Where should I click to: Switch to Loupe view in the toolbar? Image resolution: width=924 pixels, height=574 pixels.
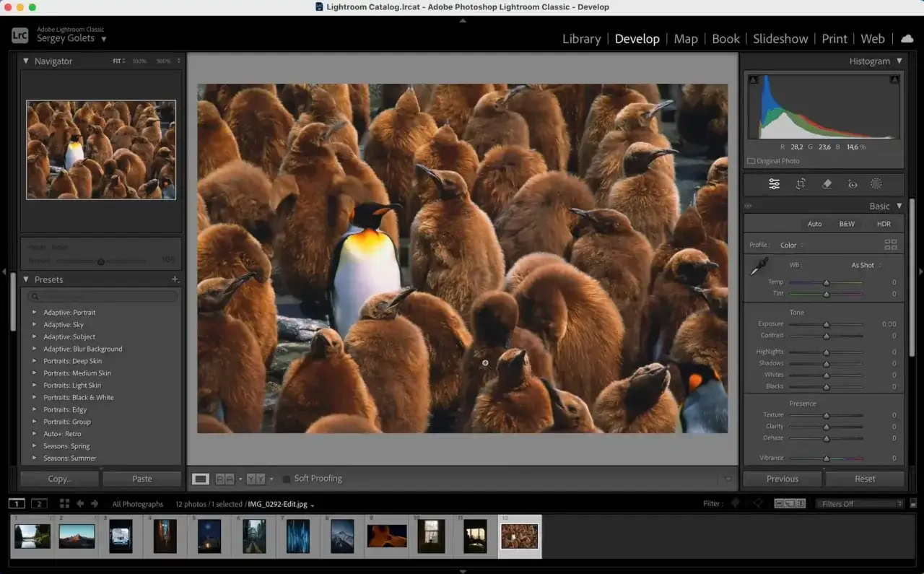[x=199, y=478]
